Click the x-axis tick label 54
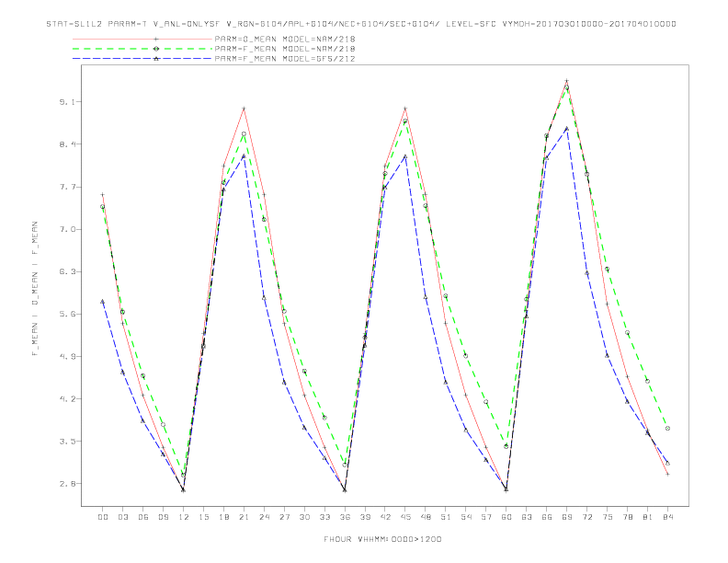The width and height of the screenshot is (728, 563). click(466, 517)
